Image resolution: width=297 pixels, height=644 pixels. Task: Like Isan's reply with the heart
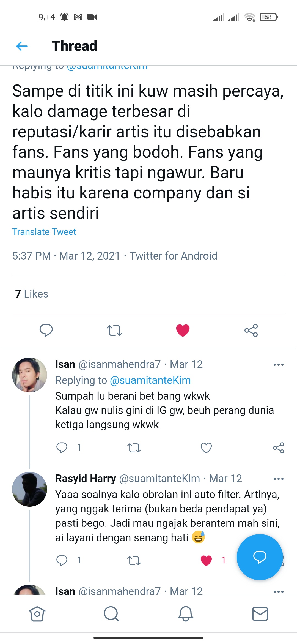click(x=206, y=447)
